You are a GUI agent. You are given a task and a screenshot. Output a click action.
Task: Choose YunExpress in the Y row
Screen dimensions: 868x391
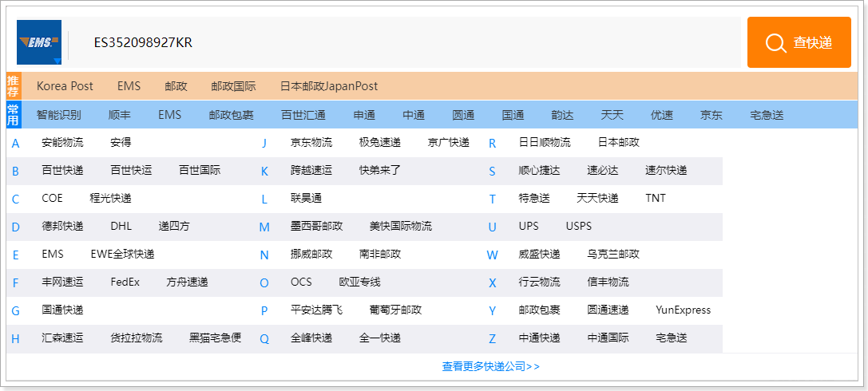683,310
